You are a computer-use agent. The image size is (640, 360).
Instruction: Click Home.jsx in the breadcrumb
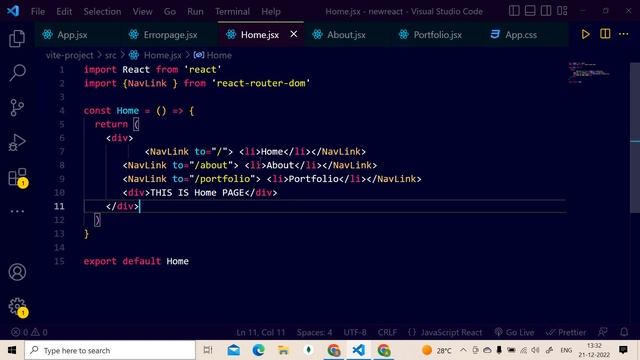pos(162,55)
